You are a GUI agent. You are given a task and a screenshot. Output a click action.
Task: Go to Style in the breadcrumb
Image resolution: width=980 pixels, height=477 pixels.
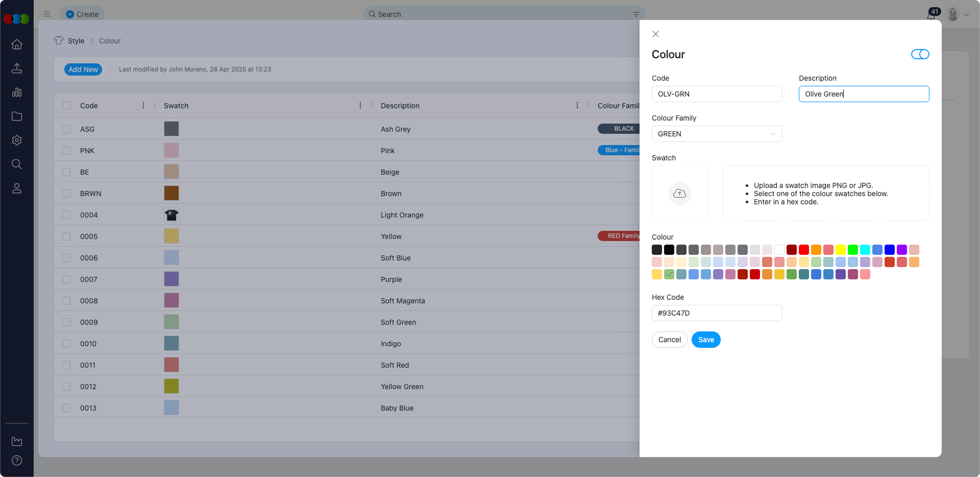point(76,41)
